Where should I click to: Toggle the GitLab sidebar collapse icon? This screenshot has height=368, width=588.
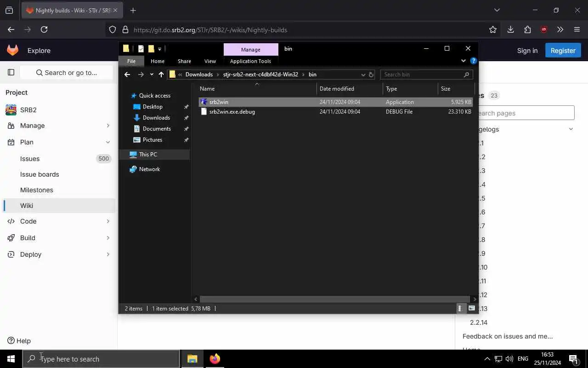(11, 72)
